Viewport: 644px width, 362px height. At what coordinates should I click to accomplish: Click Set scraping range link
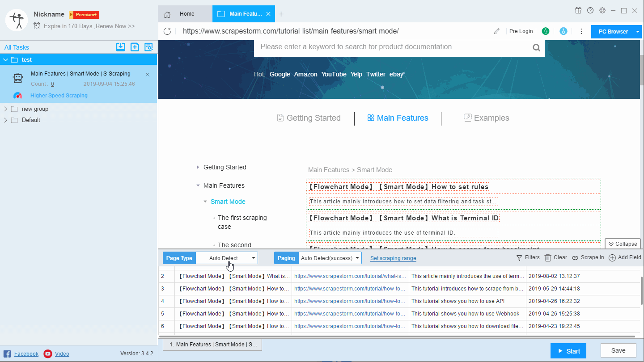coord(393,258)
